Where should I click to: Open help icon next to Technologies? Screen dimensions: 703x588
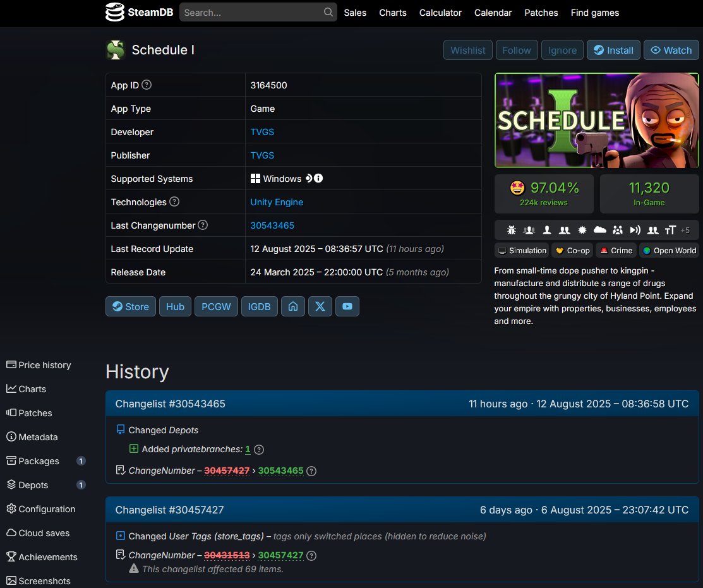[174, 201]
